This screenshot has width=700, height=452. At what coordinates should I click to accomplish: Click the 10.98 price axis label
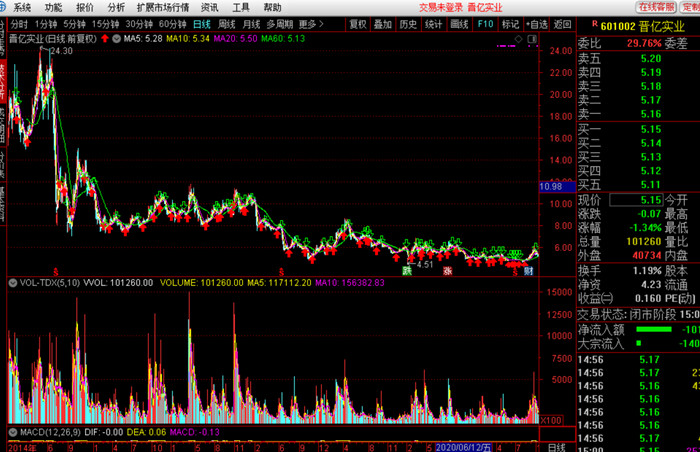coord(557,187)
